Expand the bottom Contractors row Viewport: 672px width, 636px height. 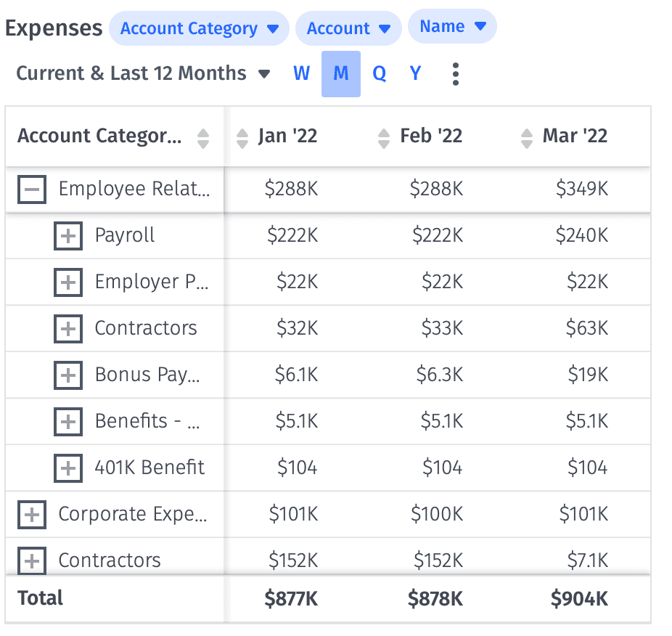click(32, 560)
